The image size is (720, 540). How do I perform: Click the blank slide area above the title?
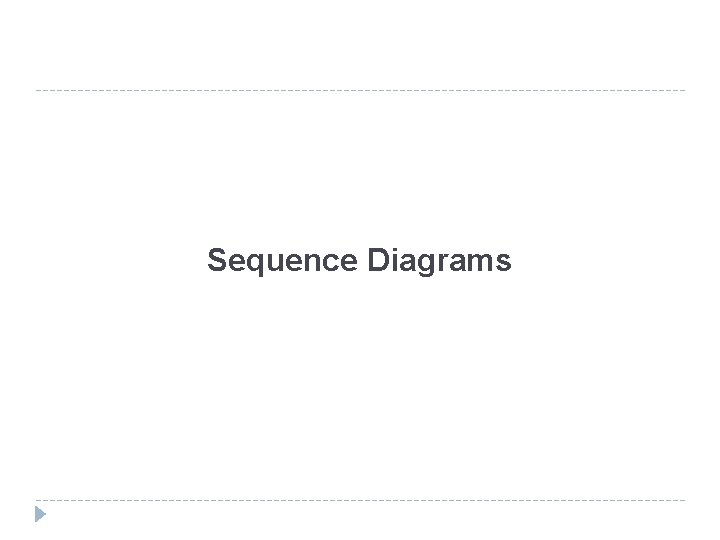coord(360,170)
